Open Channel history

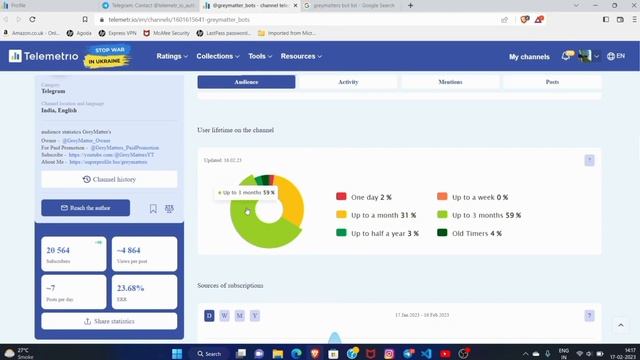pos(109,179)
